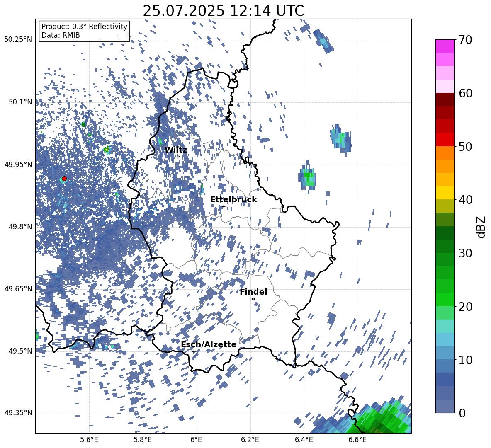
Task: Click the magenta top colorbar segment
Action: (x=445, y=46)
